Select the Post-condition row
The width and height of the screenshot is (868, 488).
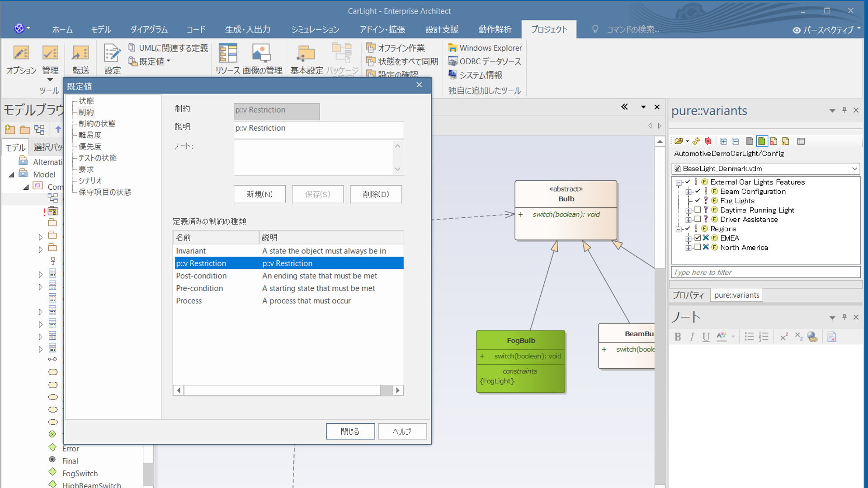(x=288, y=276)
